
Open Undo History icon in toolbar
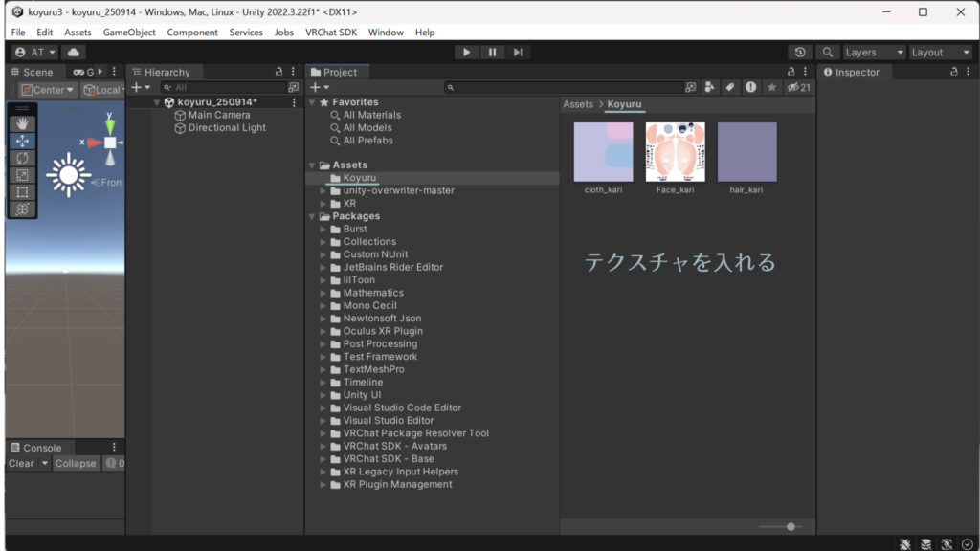click(x=800, y=53)
